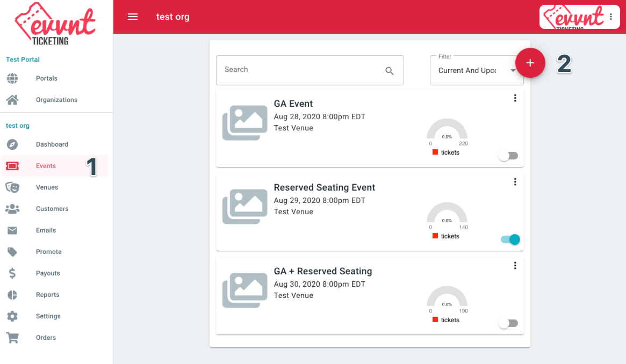Click the Evvnt Ticketing logo in sidebar

[55, 24]
